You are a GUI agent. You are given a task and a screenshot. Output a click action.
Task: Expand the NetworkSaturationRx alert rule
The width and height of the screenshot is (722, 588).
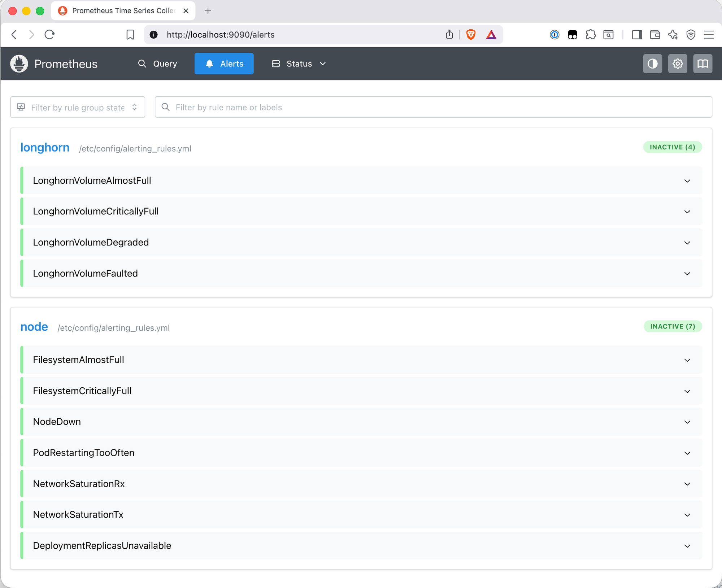pyautogui.click(x=361, y=484)
